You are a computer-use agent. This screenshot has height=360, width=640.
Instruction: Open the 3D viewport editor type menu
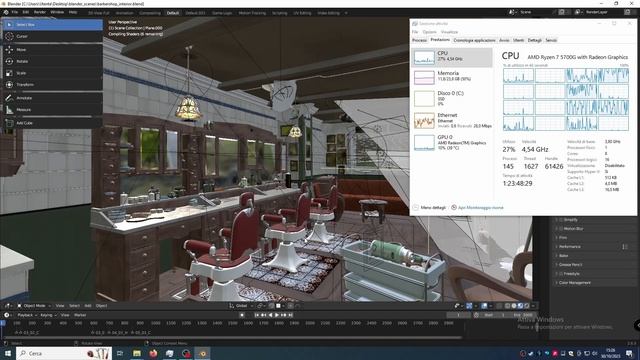[x=8, y=306]
